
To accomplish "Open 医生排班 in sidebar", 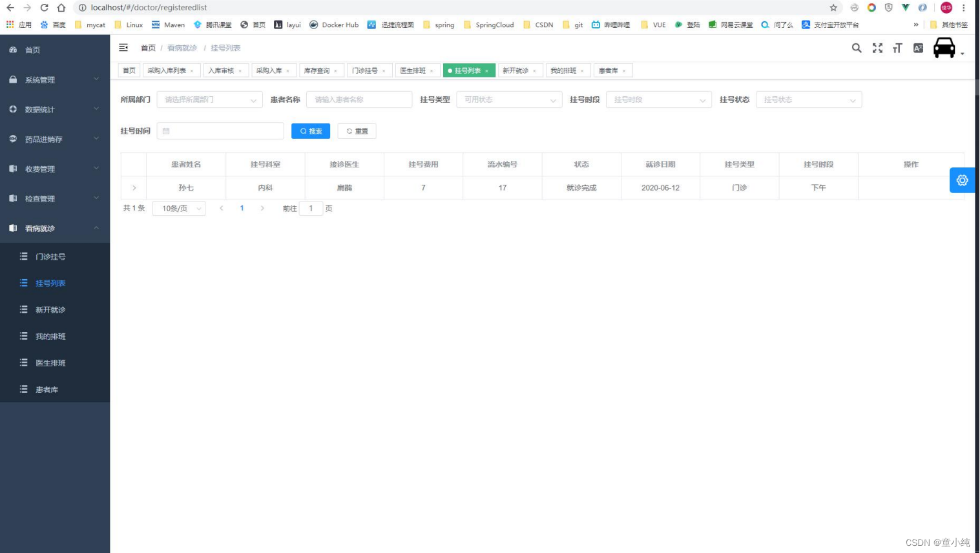I will click(x=55, y=362).
